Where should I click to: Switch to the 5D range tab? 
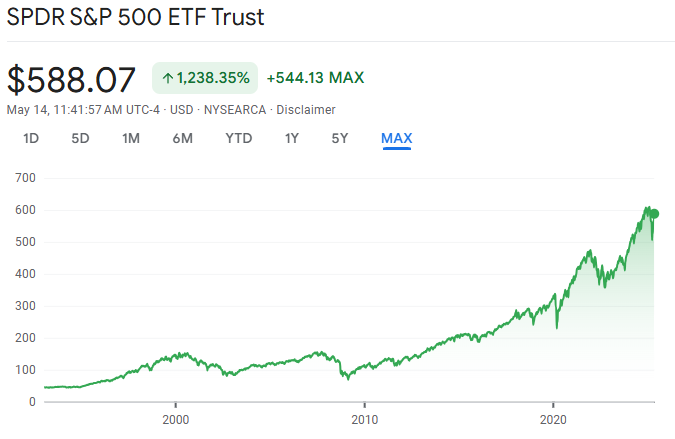pos(80,139)
